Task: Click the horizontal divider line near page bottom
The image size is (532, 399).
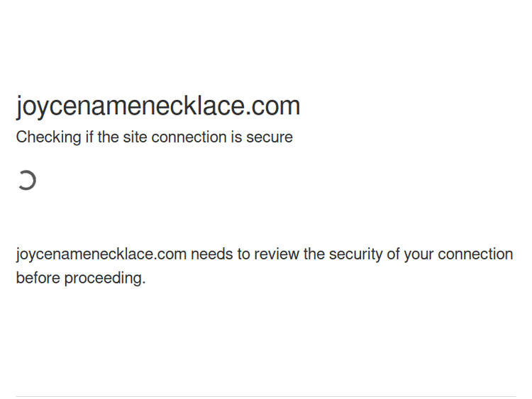Action: pyautogui.click(x=266, y=396)
